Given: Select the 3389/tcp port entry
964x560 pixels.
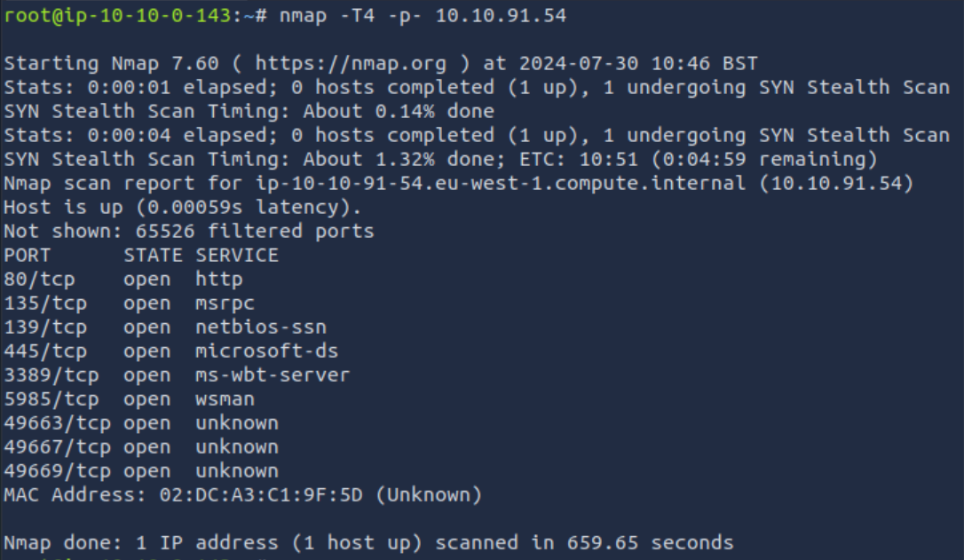Looking at the screenshot, I should 51,375.
